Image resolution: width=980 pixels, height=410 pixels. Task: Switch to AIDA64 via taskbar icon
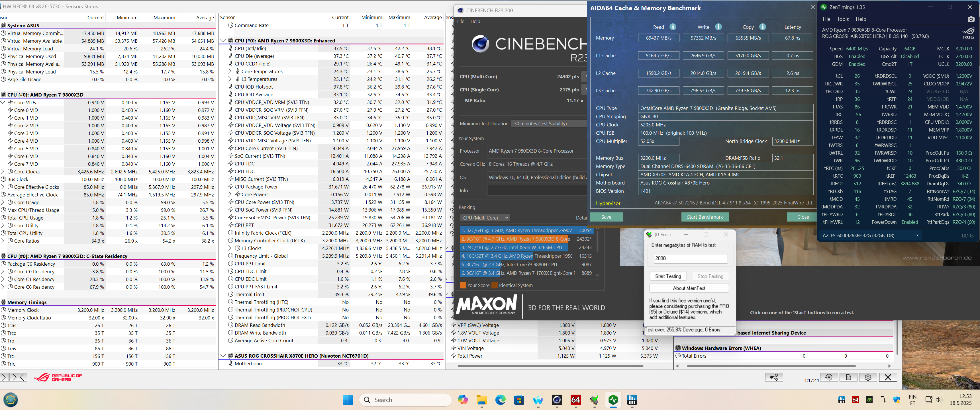(575, 400)
